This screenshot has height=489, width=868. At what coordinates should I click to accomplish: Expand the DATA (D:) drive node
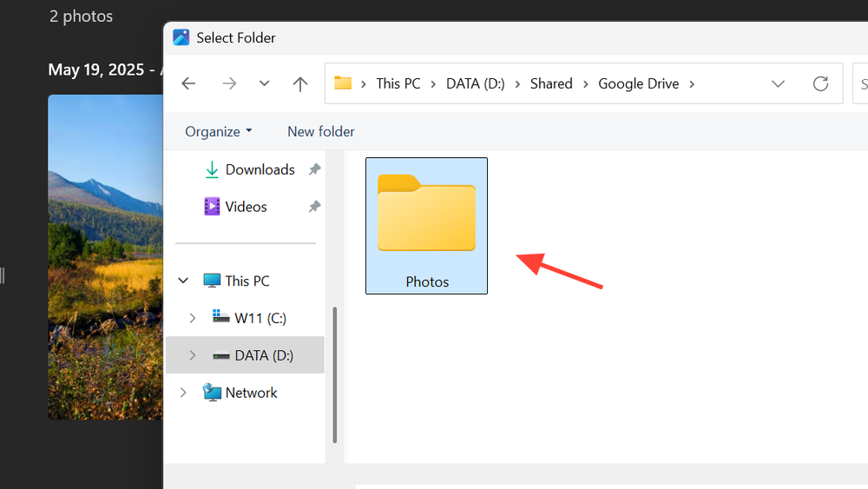point(193,355)
